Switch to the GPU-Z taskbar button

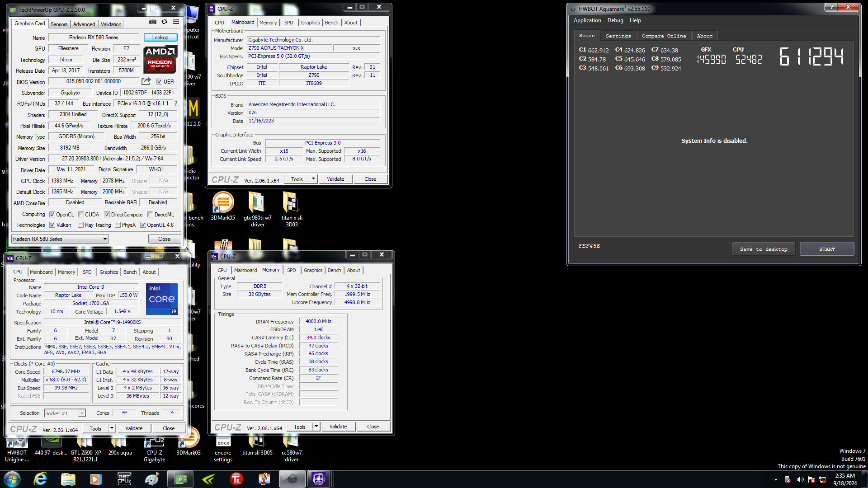click(180, 479)
